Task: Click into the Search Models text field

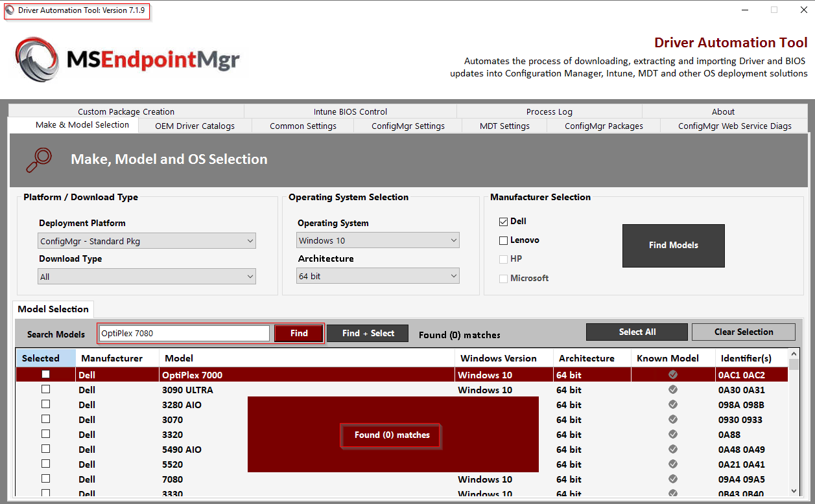Action: pos(183,333)
